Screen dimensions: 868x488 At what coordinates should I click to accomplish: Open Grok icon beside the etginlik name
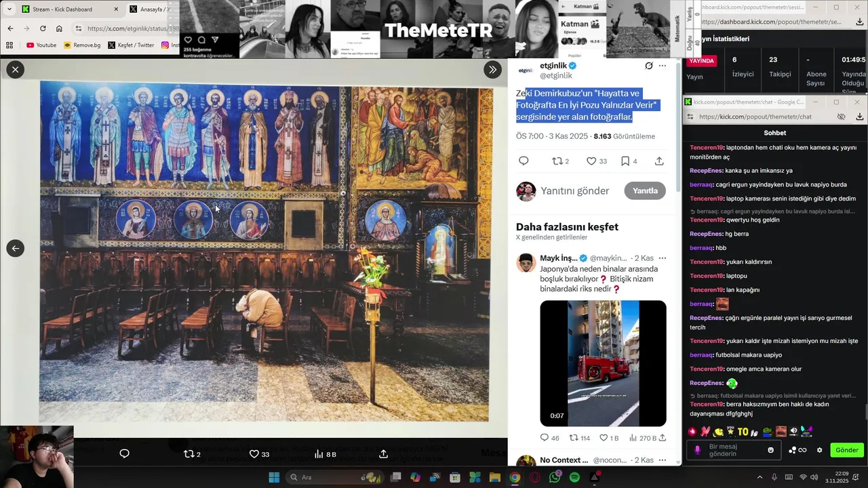(649, 66)
